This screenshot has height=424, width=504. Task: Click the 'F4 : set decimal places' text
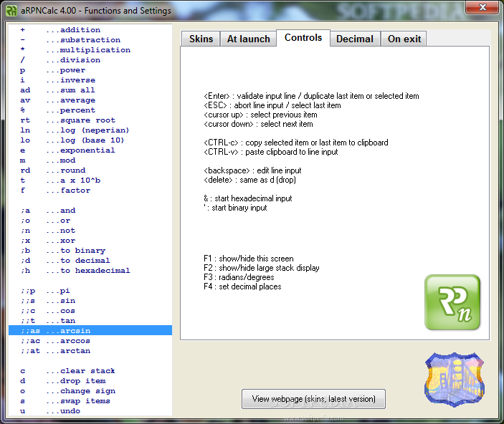pyautogui.click(x=242, y=286)
